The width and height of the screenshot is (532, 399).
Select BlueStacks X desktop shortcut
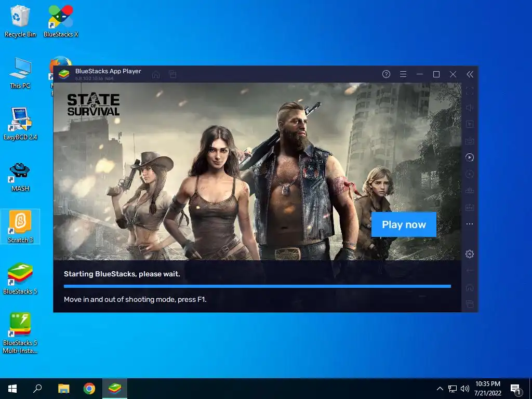click(x=61, y=21)
